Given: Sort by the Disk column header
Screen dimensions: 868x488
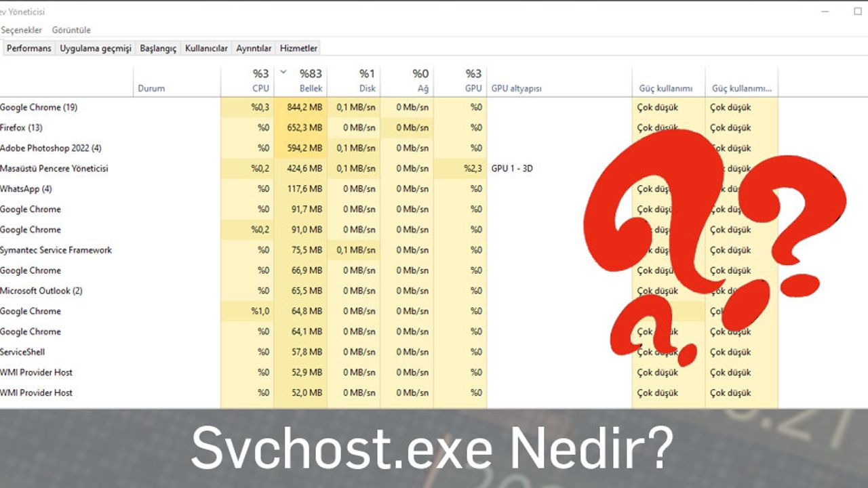Looking at the screenshot, I should pos(353,81).
